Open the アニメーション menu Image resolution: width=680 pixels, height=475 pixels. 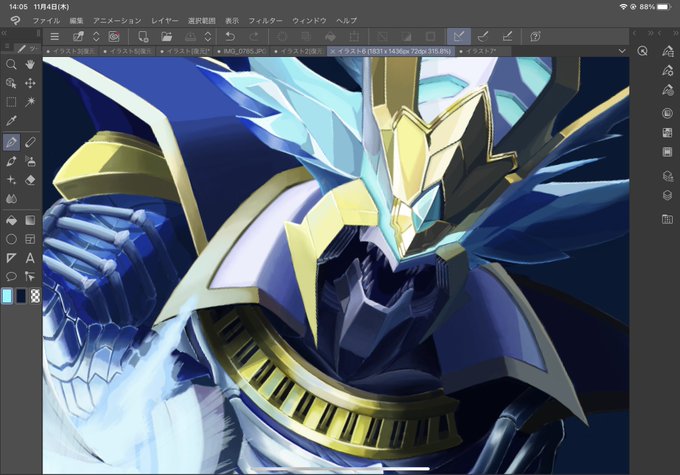pyautogui.click(x=117, y=20)
